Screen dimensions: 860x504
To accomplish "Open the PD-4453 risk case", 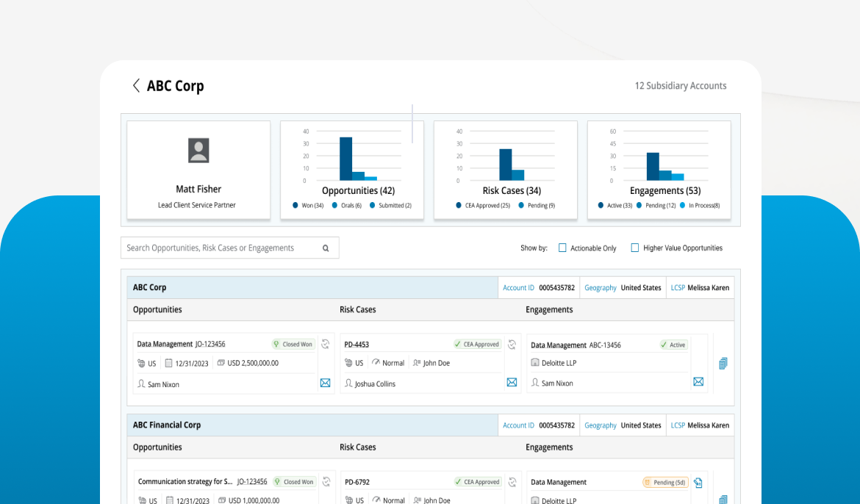I will [x=356, y=345].
